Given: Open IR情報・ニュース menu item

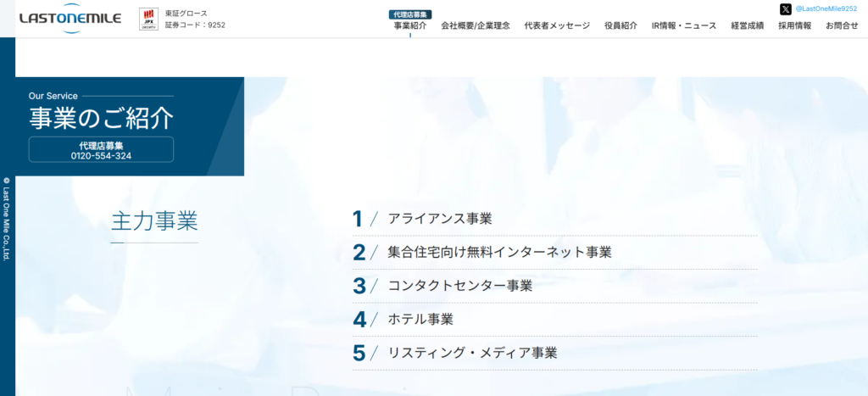Looking at the screenshot, I should 684,25.
